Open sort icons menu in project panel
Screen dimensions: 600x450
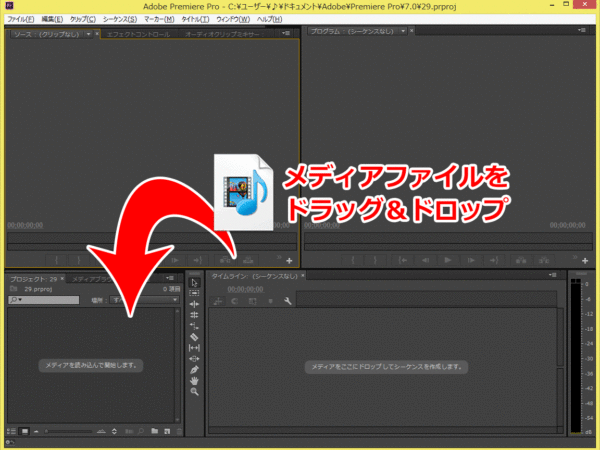coord(114,431)
